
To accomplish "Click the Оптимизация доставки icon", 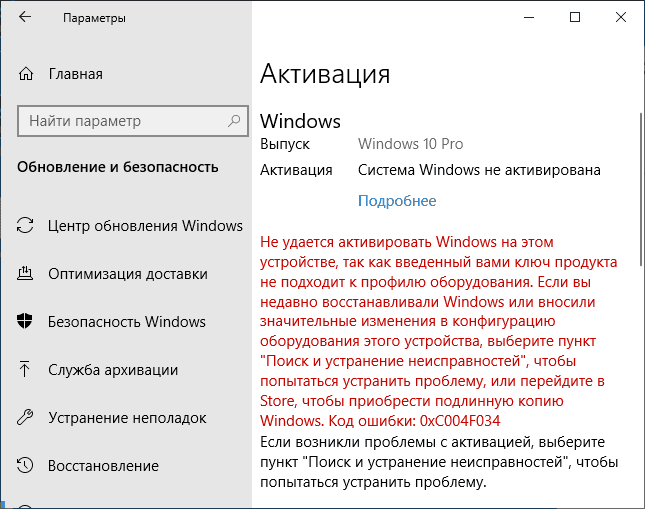I will [25, 274].
